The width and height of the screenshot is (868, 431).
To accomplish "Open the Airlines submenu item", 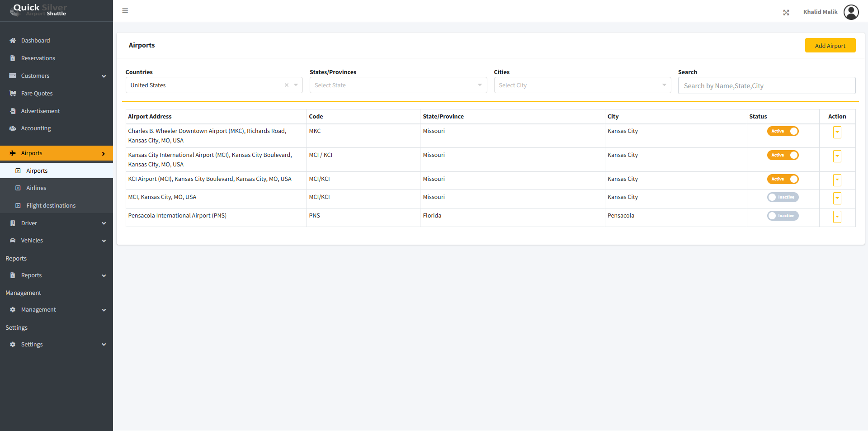I will point(36,188).
